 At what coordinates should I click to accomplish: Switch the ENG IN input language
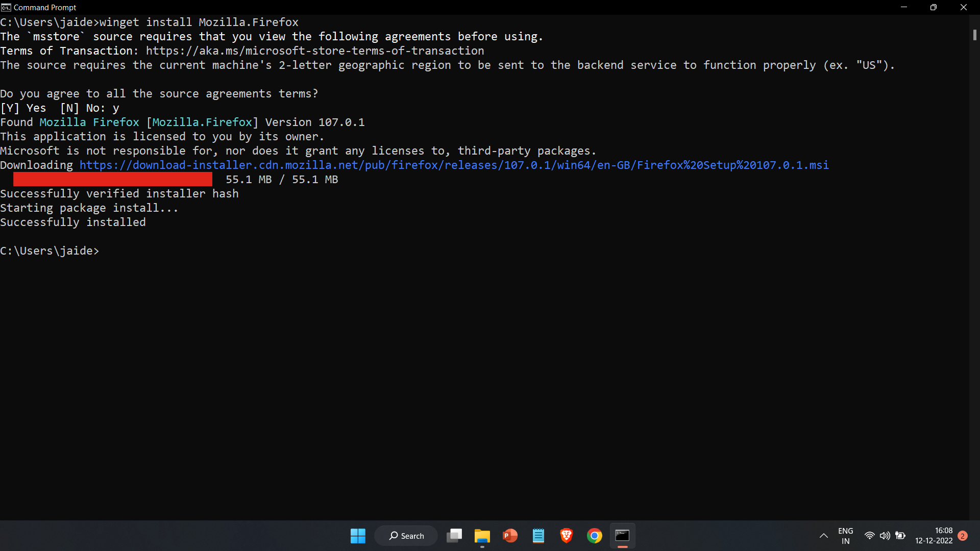pos(846,536)
